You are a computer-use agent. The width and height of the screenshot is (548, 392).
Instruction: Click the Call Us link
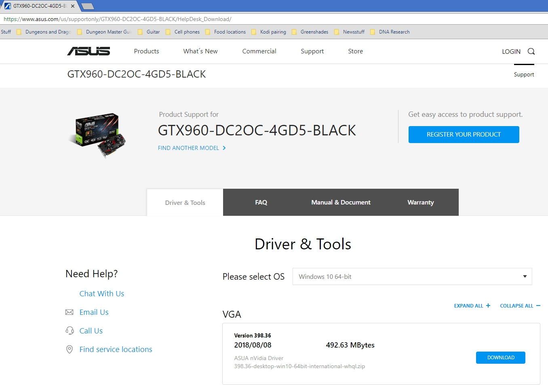coord(91,331)
